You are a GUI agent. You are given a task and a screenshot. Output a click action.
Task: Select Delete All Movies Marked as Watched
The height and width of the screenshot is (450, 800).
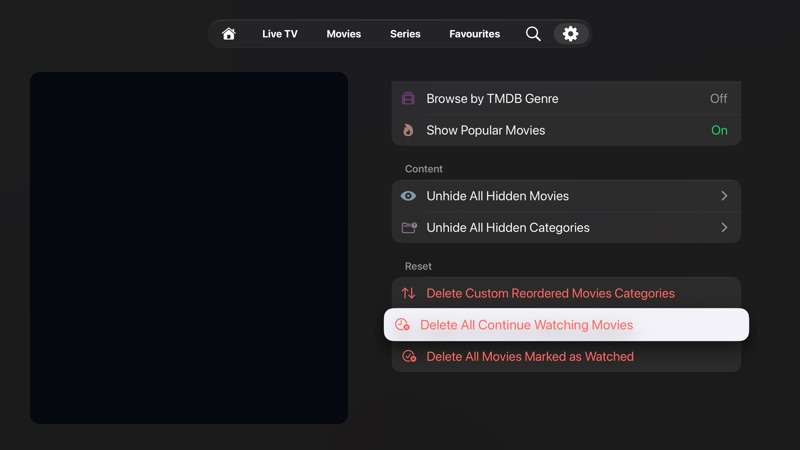coord(566,356)
